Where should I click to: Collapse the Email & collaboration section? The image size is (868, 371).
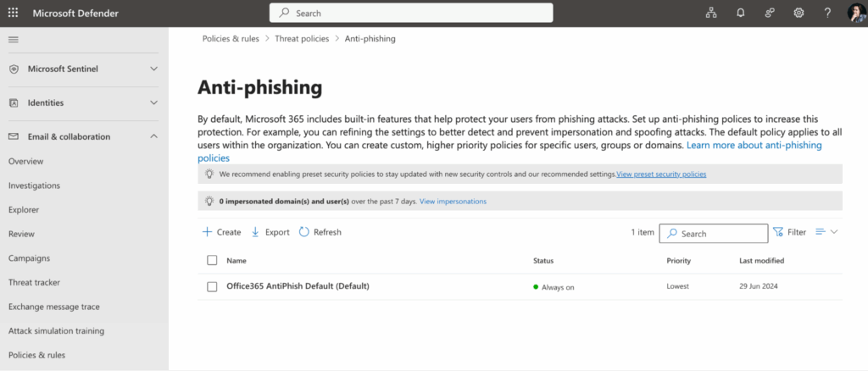[154, 136]
